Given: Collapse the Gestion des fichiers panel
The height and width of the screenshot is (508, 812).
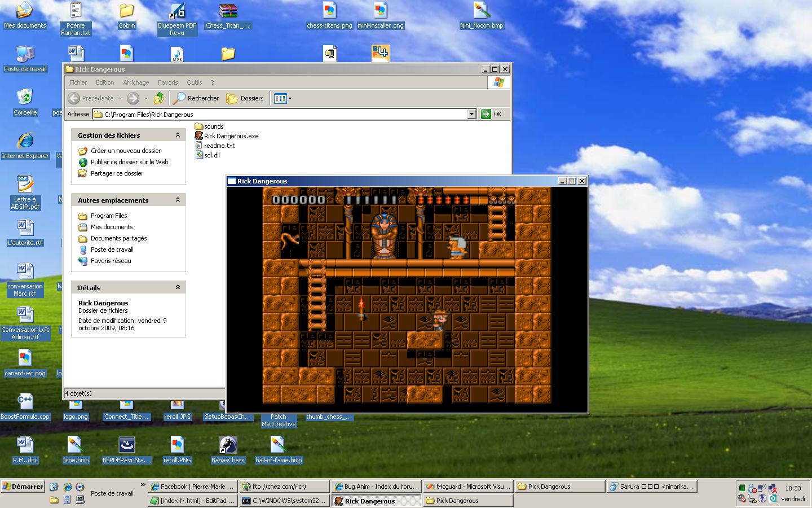Looking at the screenshot, I should pos(178,135).
